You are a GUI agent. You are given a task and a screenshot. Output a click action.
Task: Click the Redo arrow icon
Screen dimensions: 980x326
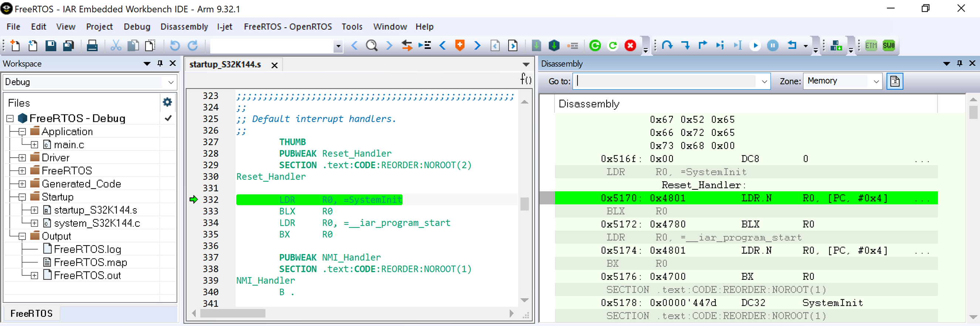pyautogui.click(x=193, y=45)
